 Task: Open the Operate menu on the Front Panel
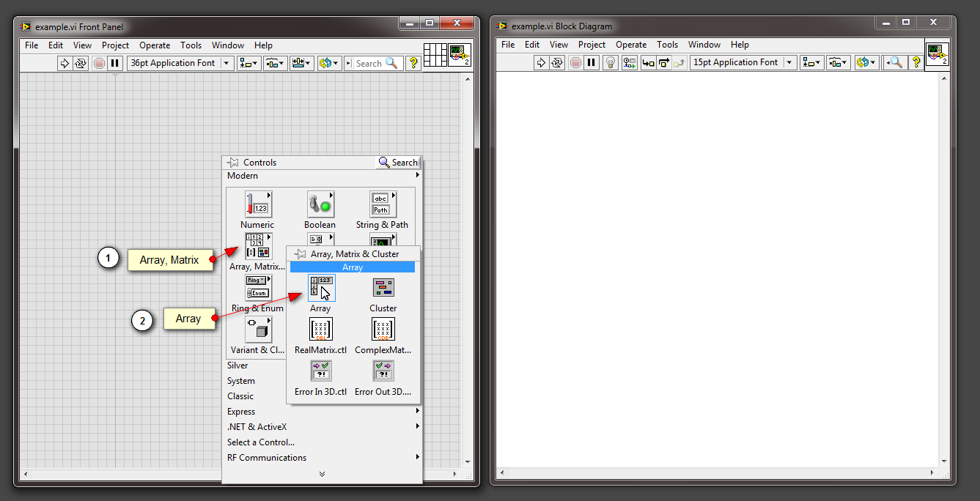tap(155, 45)
